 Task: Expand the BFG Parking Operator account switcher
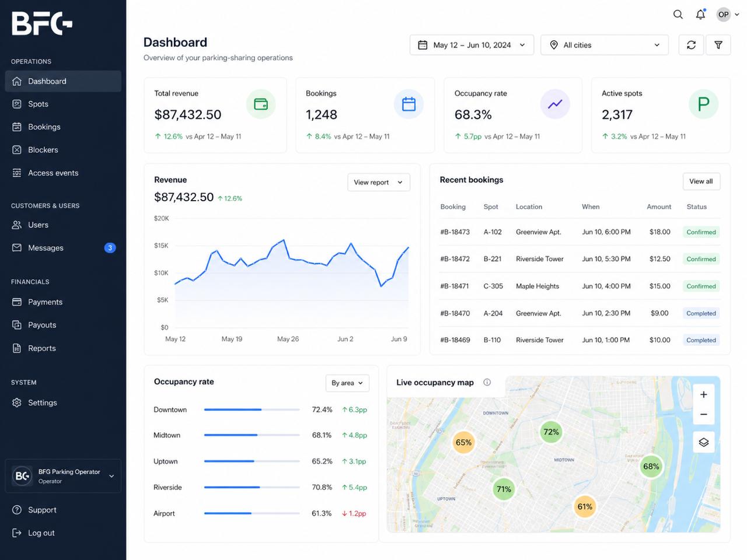(63, 476)
